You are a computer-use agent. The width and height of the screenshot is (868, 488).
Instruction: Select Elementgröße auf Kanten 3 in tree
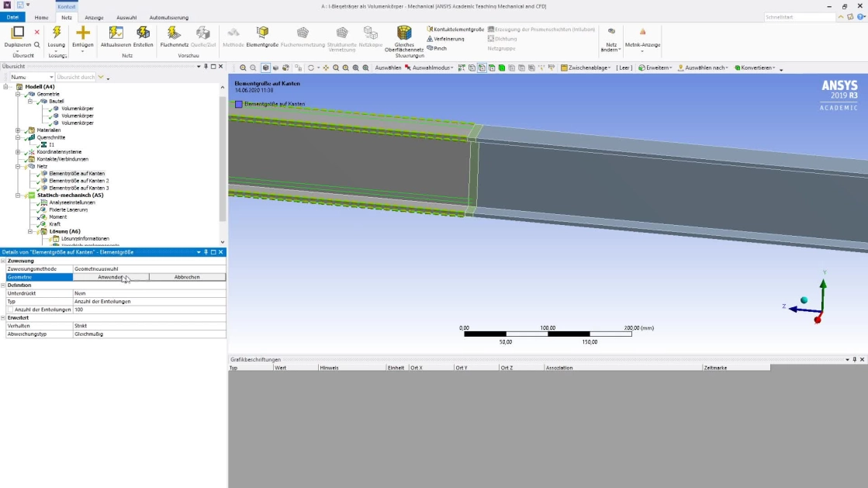pos(78,188)
